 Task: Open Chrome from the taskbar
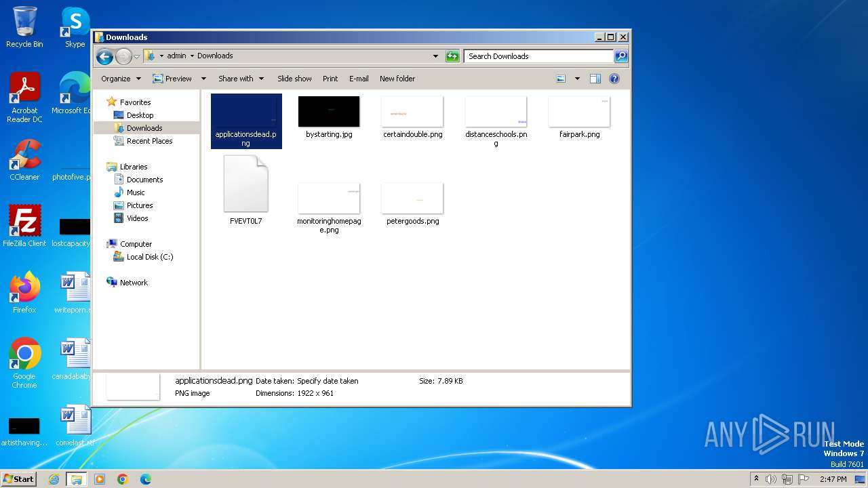tap(123, 479)
